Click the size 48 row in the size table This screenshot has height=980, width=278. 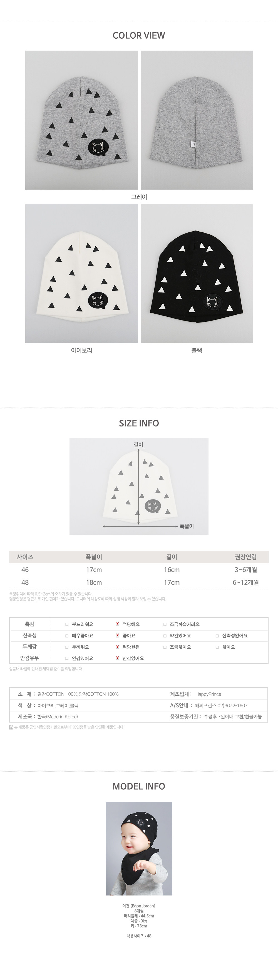coord(139,582)
